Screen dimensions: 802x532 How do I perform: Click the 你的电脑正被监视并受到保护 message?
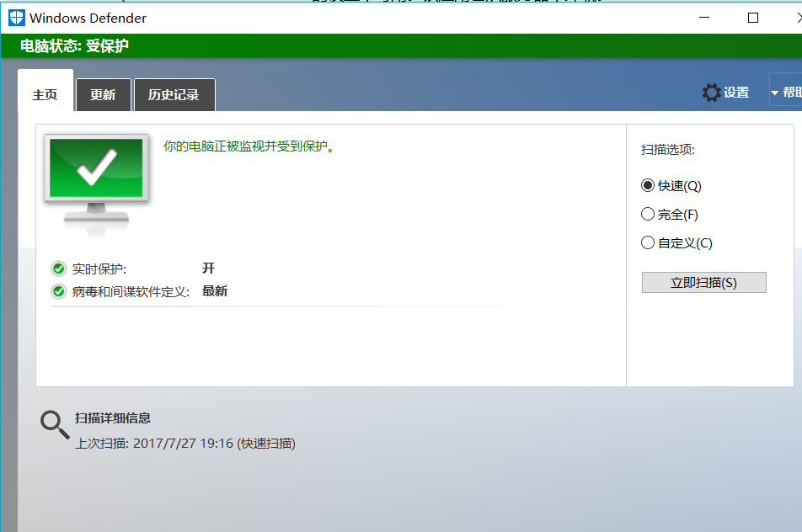pyautogui.click(x=249, y=146)
